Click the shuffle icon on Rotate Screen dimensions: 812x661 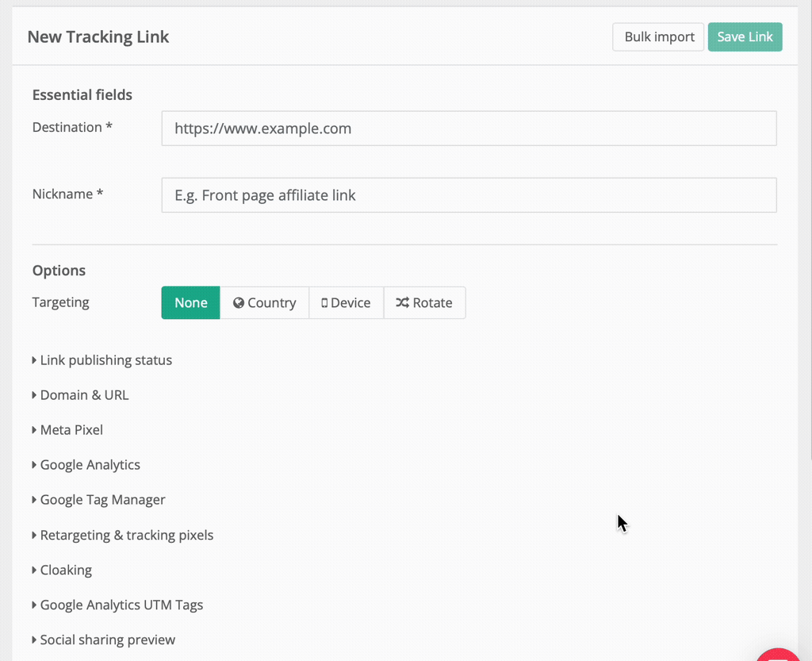402,303
